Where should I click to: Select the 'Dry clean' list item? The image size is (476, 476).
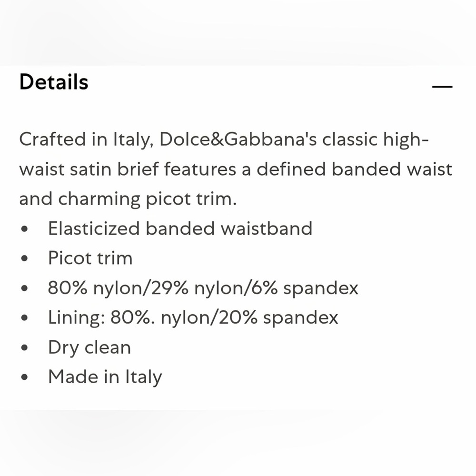click(89, 347)
